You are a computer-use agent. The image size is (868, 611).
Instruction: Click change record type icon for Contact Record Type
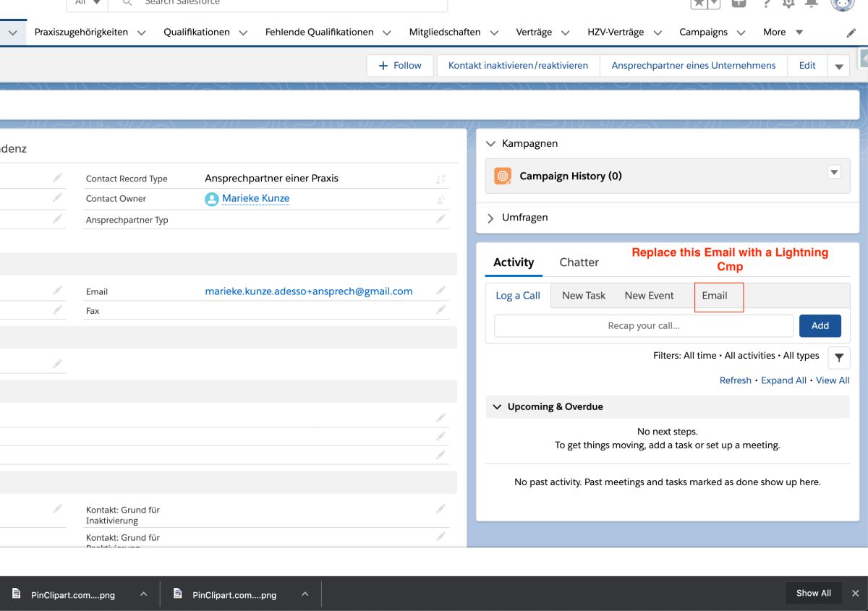click(441, 179)
